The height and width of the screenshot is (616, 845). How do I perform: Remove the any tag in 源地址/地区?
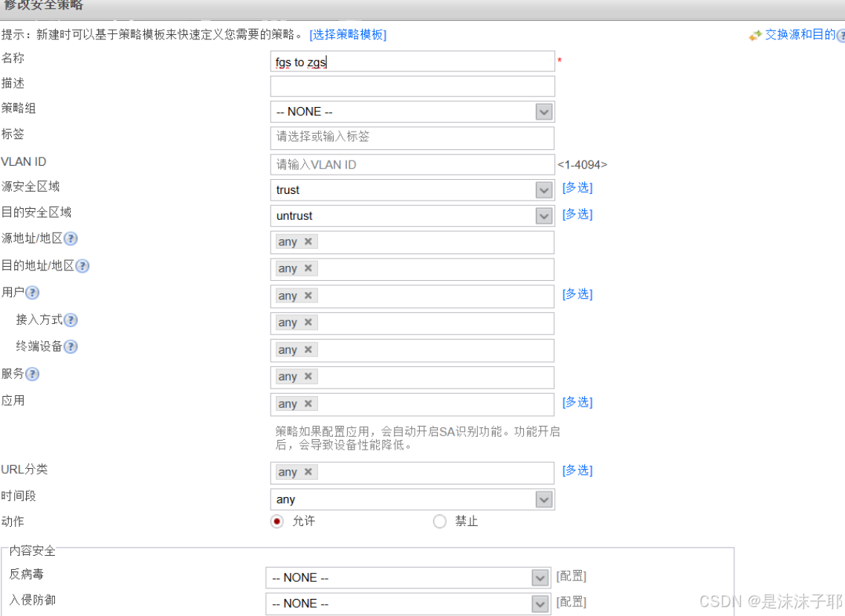tap(308, 241)
